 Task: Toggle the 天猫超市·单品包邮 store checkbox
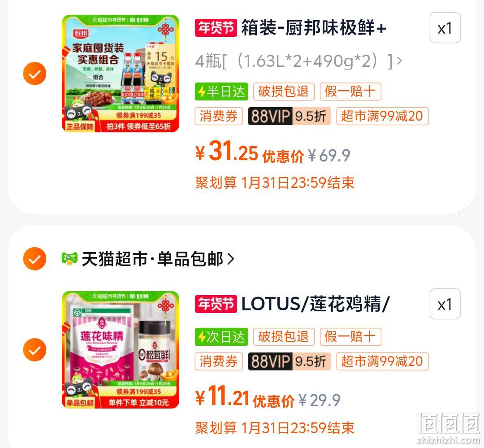tap(35, 259)
